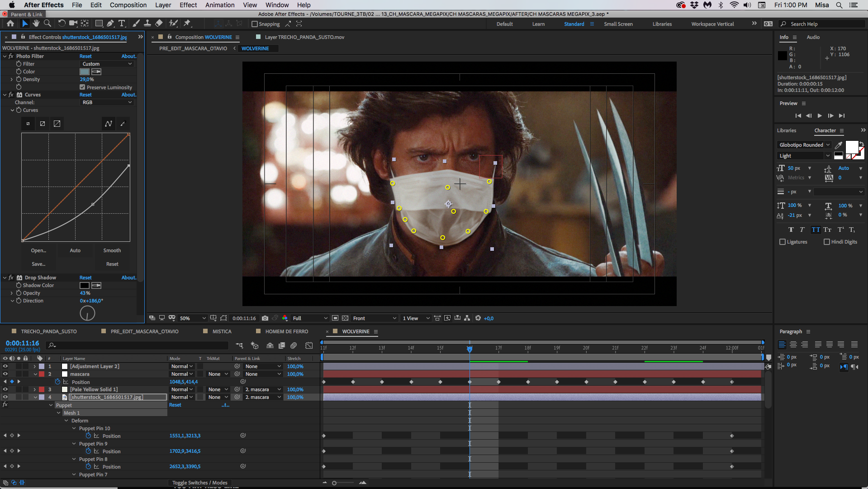Click the timeline zoom slider handle

(334, 483)
